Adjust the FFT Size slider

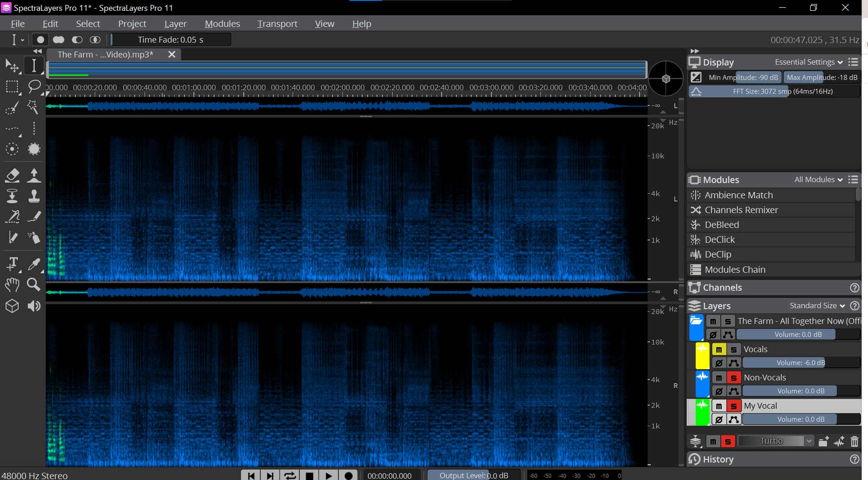[774, 91]
